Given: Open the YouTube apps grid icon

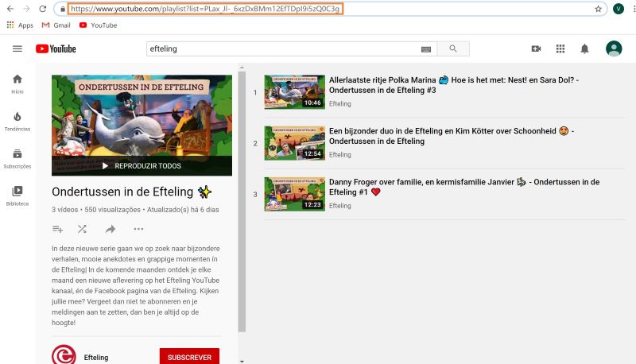Looking at the screenshot, I should [560, 48].
